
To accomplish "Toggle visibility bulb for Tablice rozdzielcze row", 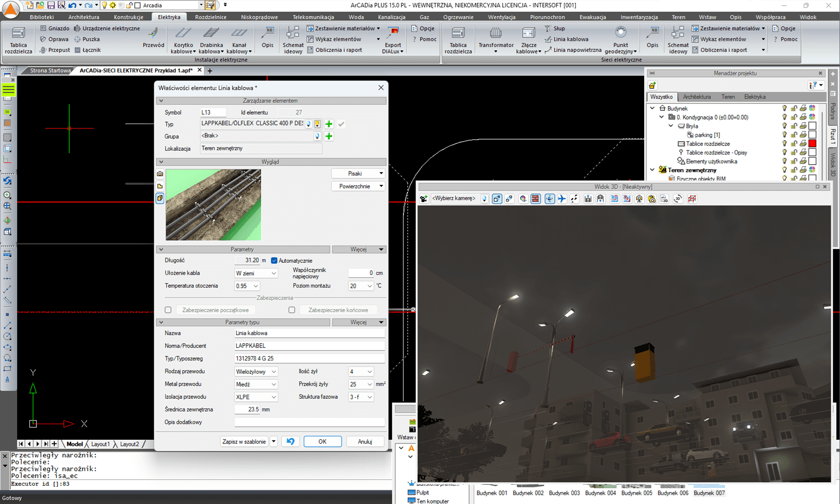I will pos(784,144).
